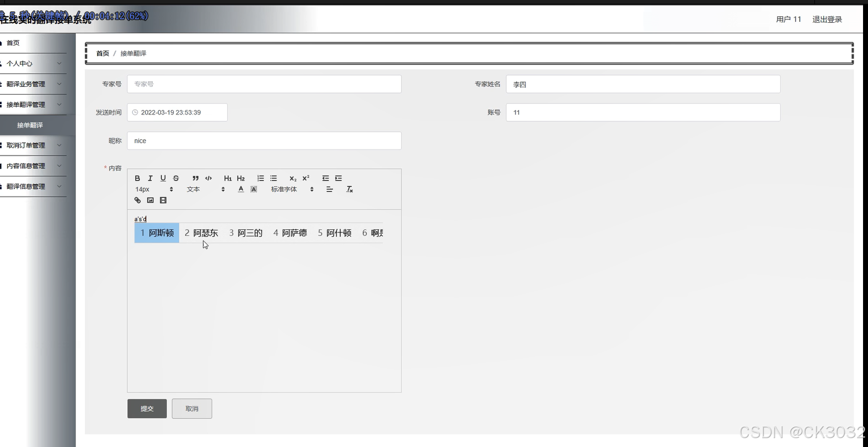Viewport: 868px width, 447px height.
Task: Apply Heading 1 style
Action: pos(228,178)
